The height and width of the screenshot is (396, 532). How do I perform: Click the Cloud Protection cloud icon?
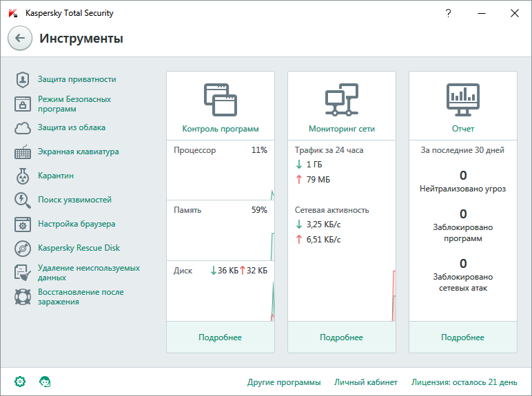click(23, 128)
